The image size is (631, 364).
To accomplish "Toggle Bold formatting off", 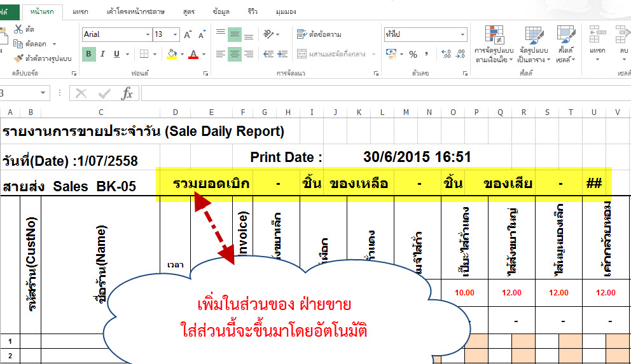I will pos(89,54).
